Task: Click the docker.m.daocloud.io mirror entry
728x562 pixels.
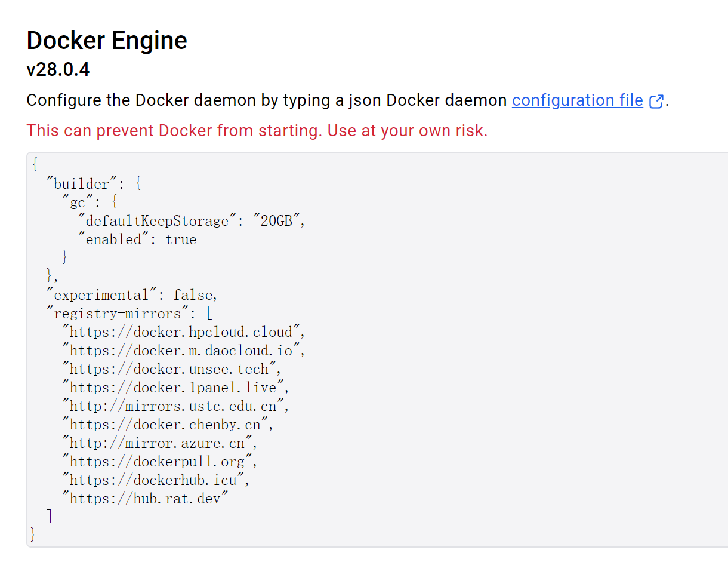Action: click(x=183, y=351)
